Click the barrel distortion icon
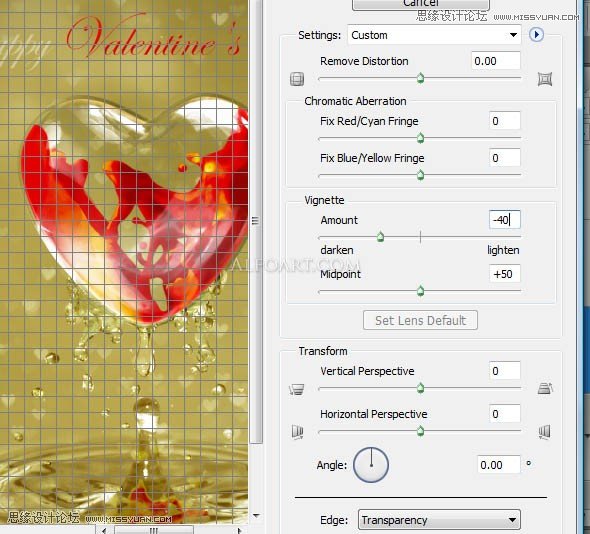Screen dimensions: 590x534 click(x=297, y=79)
